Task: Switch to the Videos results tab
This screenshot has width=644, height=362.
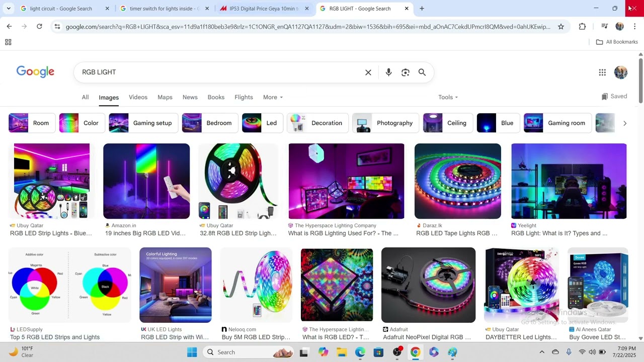Action: click(138, 97)
